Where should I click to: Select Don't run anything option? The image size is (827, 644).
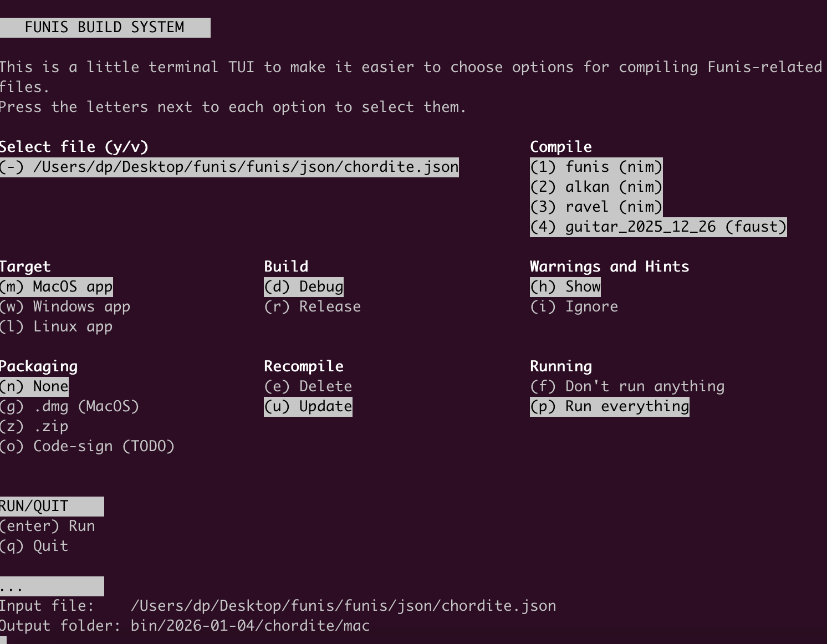coord(627,386)
